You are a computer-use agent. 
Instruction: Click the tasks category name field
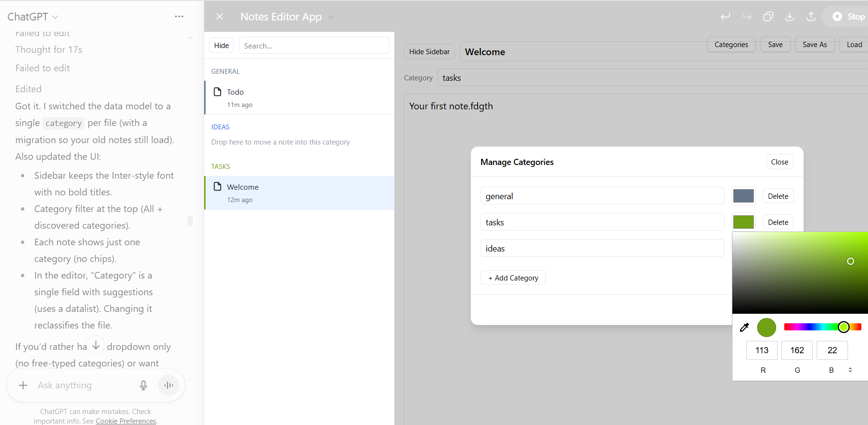(602, 222)
